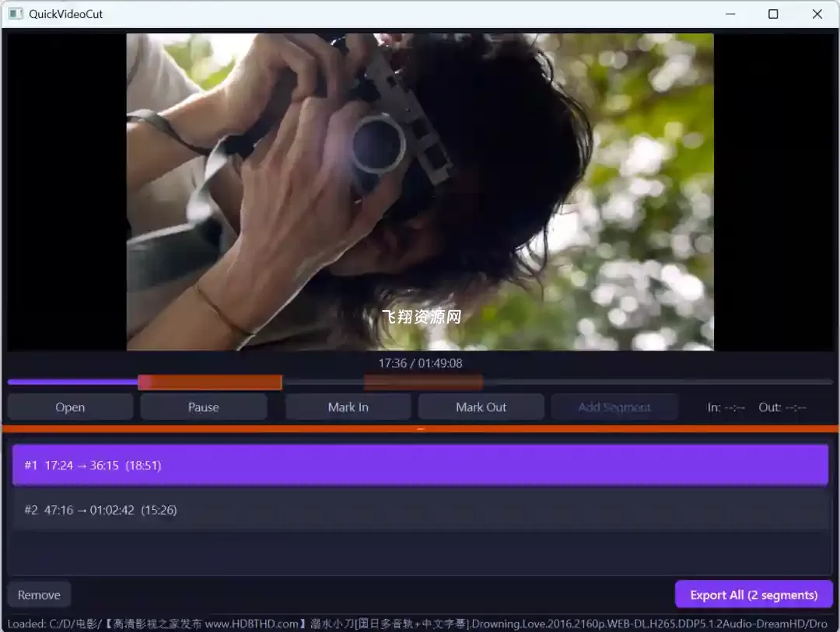Image resolution: width=840 pixels, height=632 pixels.
Task: Select segment #1 17:24 → 36:15
Action: click(420, 465)
